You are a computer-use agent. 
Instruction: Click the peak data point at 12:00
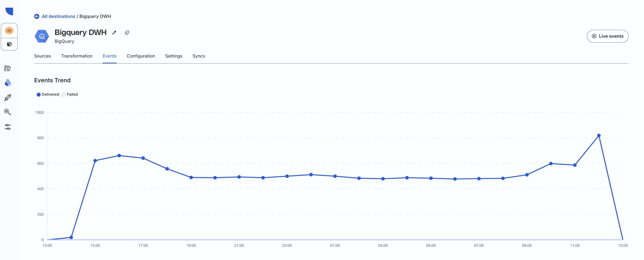click(599, 136)
